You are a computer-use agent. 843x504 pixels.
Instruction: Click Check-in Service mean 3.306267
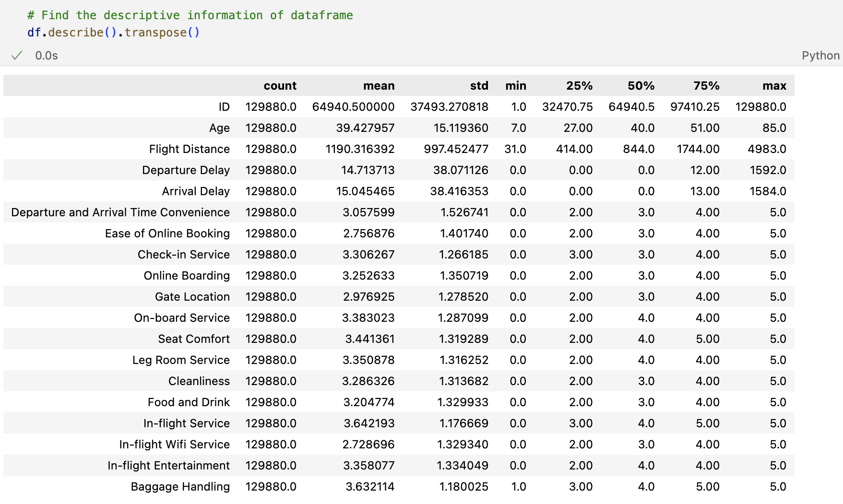point(368,255)
